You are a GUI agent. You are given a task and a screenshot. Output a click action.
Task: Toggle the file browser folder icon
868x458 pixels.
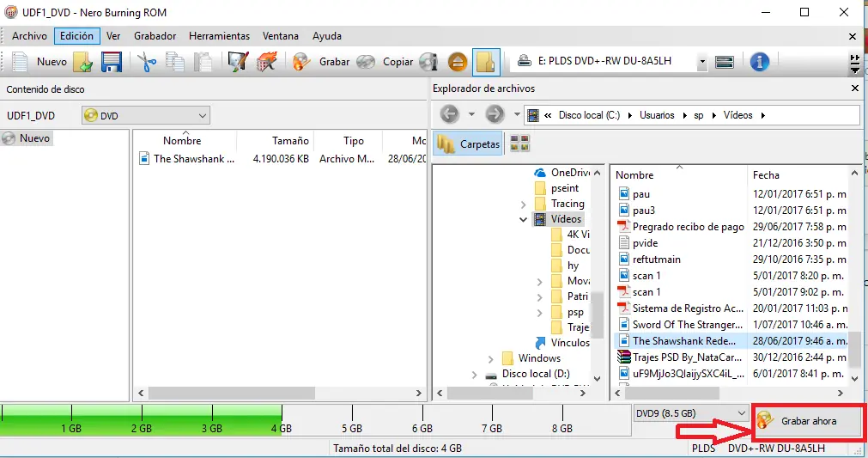tap(486, 62)
